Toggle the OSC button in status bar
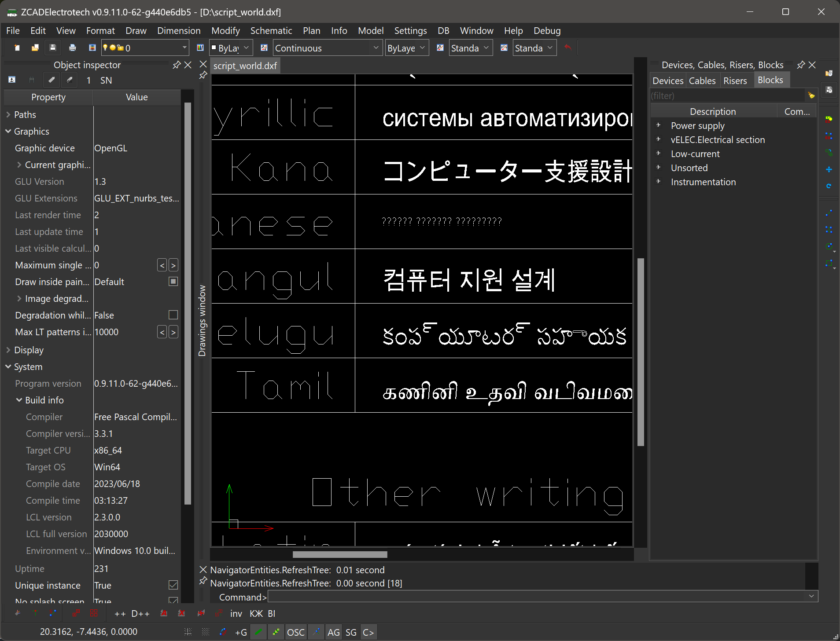The image size is (840, 641). 295,632
